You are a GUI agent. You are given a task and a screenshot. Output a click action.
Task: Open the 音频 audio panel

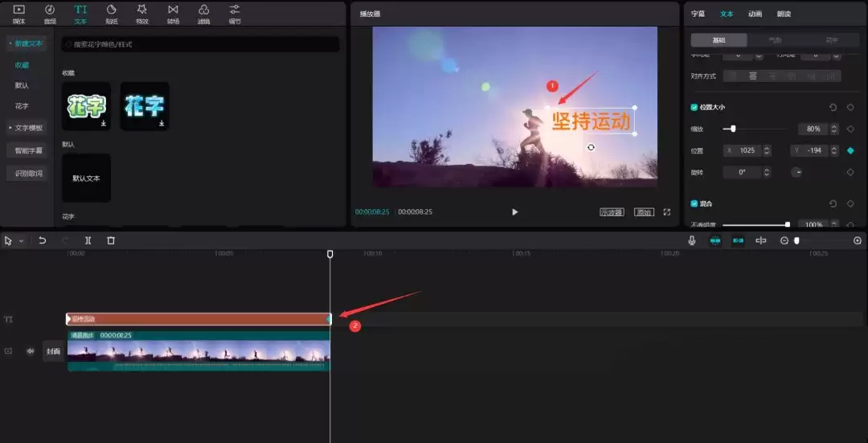pyautogui.click(x=50, y=13)
